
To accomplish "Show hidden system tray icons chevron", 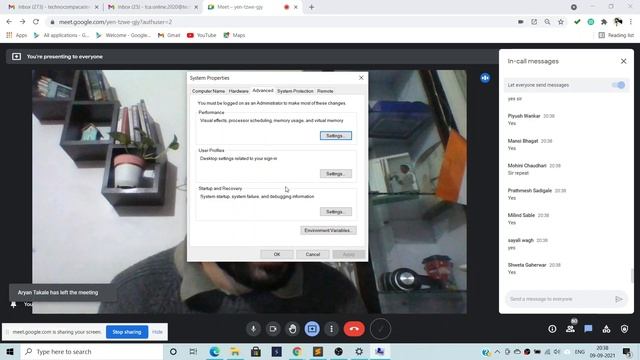I will click(497, 351).
